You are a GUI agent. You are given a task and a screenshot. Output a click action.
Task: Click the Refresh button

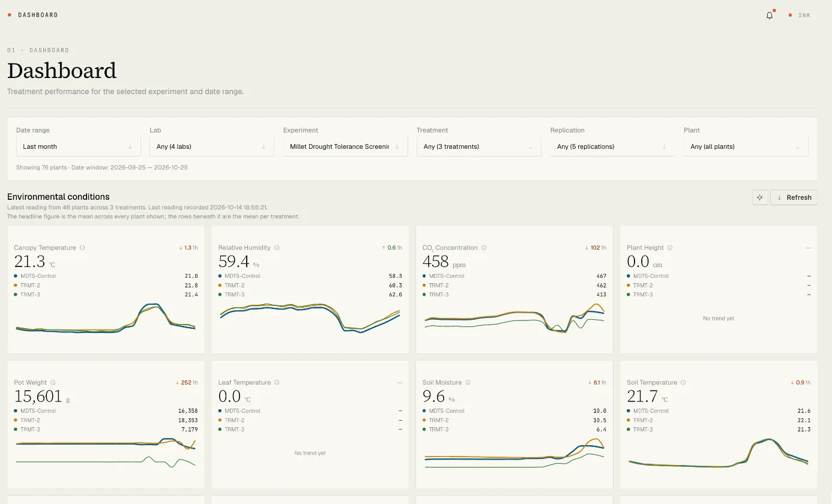pyautogui.click(x=794, y=197)
